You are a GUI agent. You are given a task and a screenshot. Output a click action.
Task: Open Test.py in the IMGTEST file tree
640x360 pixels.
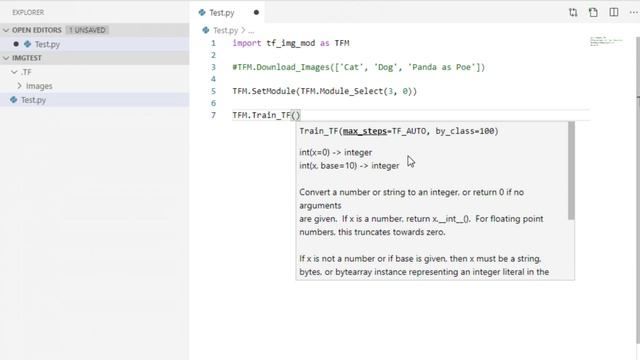pos(94,100)
